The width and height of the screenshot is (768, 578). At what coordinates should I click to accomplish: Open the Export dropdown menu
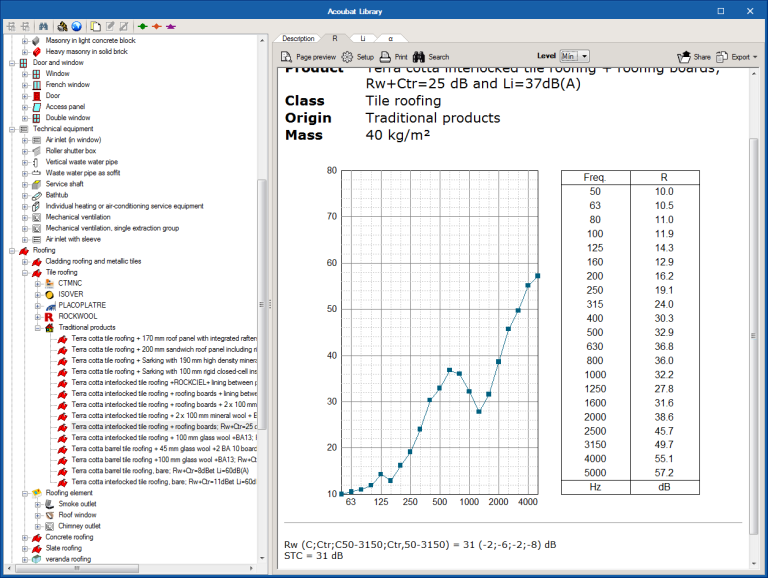(736, 57)
